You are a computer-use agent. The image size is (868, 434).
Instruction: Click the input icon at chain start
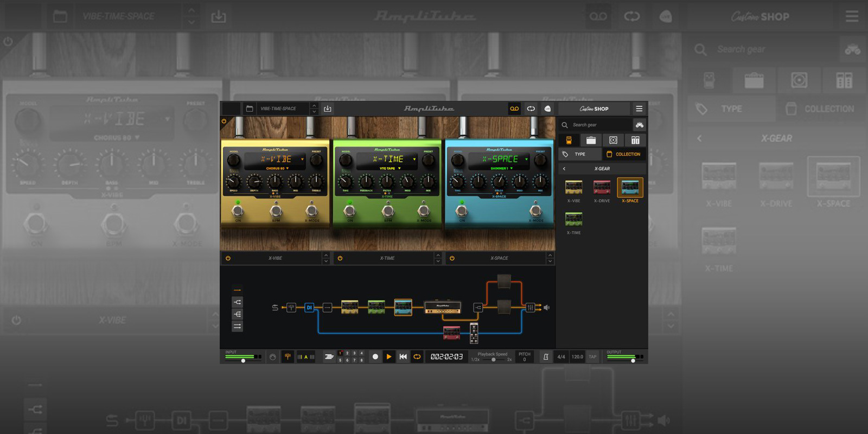[275, 308]
